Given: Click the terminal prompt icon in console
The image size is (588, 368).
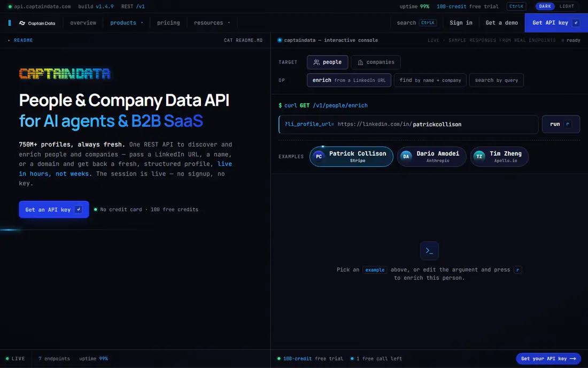Looking at the screenshot, I should [429, 250].
